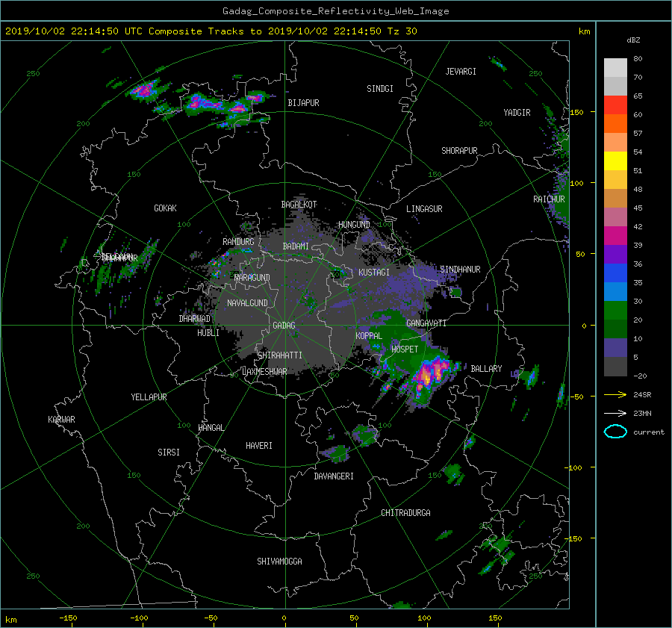
Task: Click the HAVERI city label
Action: click(x=259, y=446)
